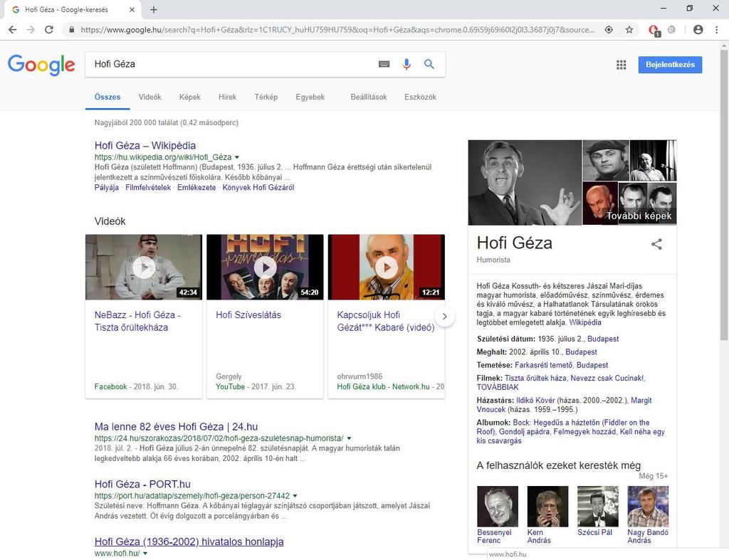The image size is (729, 560).
Task: Click Wikipédia link in panel description
Action: (585, 322)
